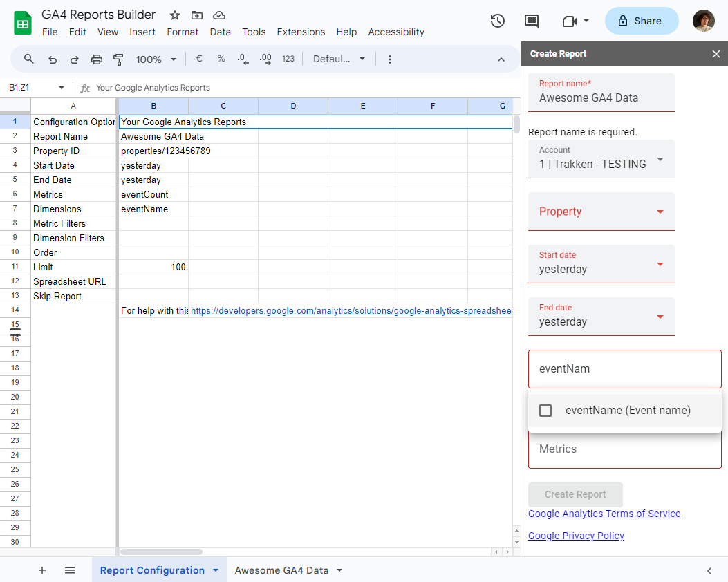Viewport: 728px width, 582px height.
Task: Redo the last action
Action: click(74, 59)
